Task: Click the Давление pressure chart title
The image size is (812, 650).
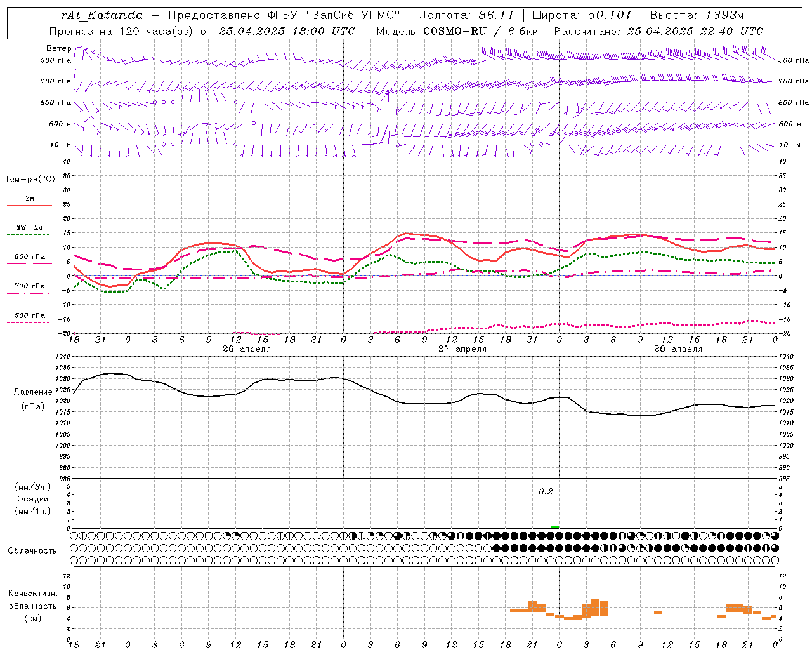Action: tap(33, 392)
